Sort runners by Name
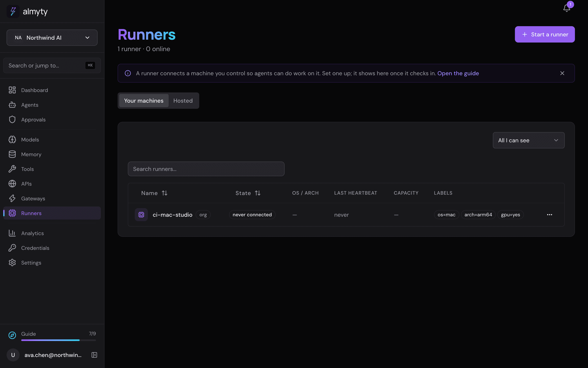588x368 pixels. 154,193
